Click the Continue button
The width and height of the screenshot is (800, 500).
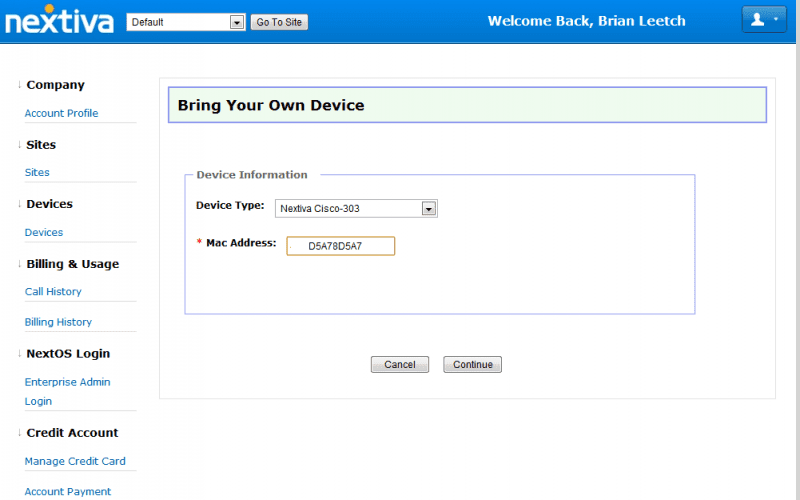click(472, 364)
